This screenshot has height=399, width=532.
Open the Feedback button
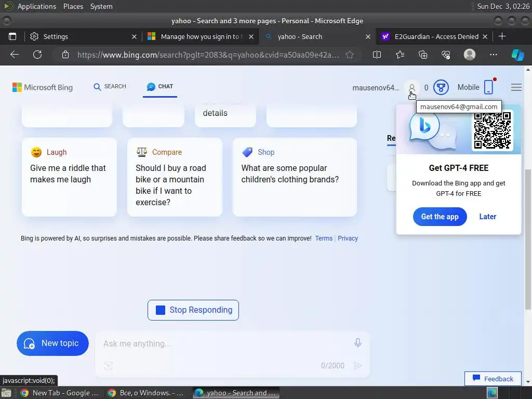coord(493,379)
